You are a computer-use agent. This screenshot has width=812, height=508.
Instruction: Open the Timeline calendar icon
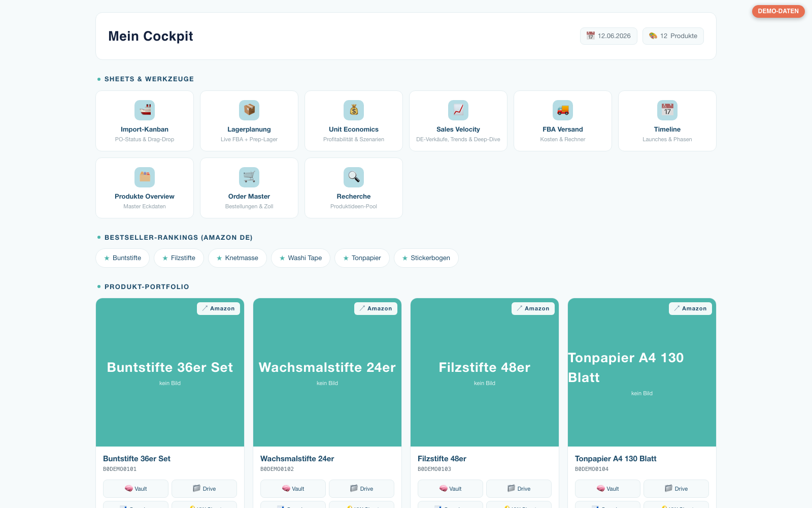pyautogui.click(x=667, y=110)
